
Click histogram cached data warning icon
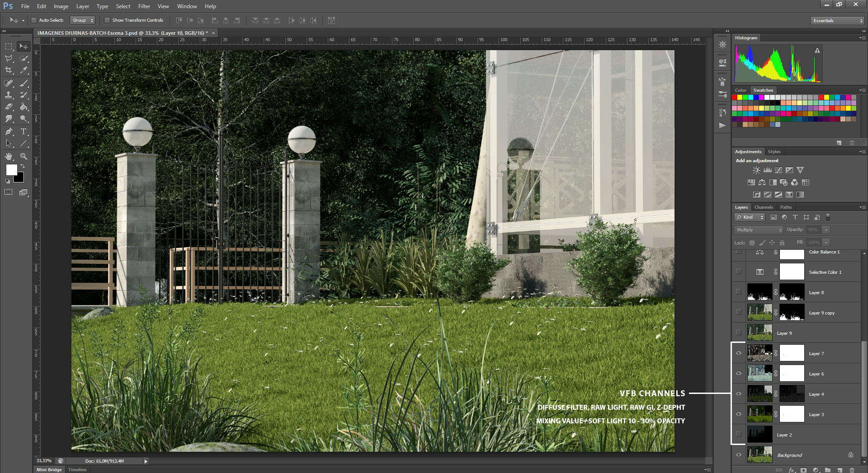[x=817, y=51]
